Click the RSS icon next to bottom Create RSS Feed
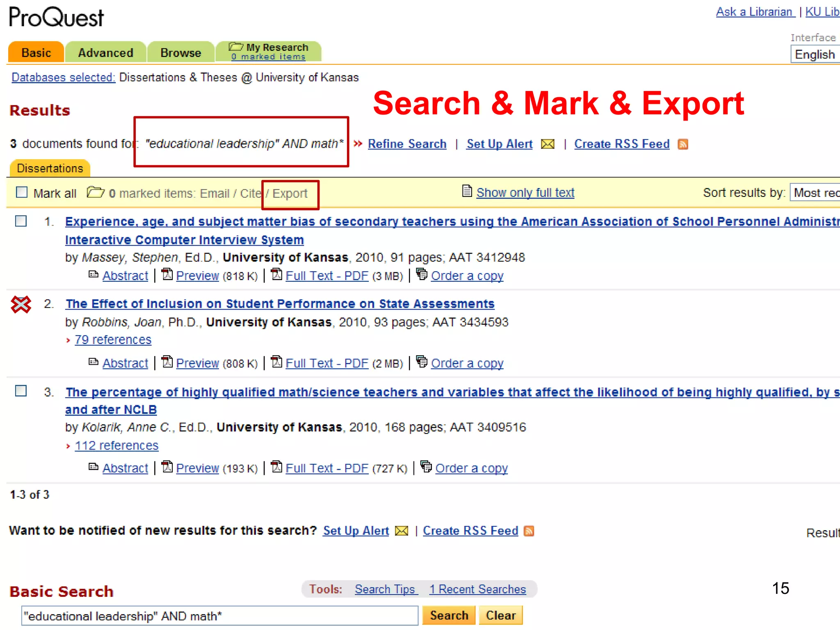Screen dimensions: 840x630 pos(529,531)
